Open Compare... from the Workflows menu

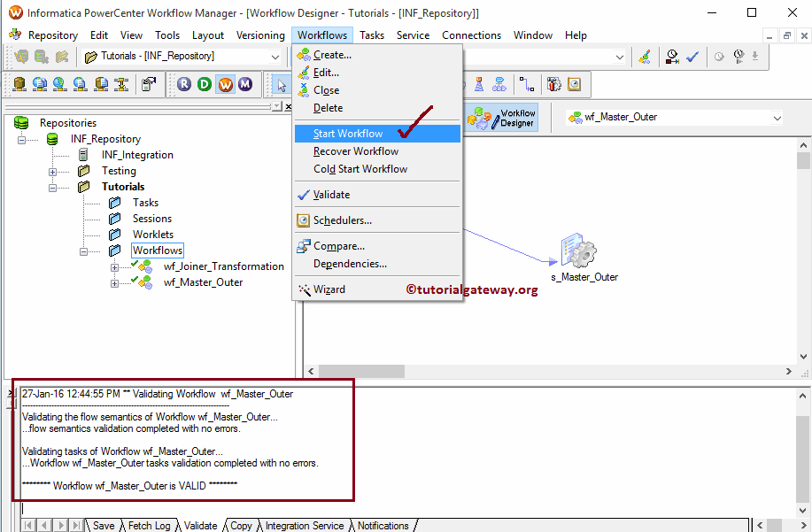pos(377,246)
